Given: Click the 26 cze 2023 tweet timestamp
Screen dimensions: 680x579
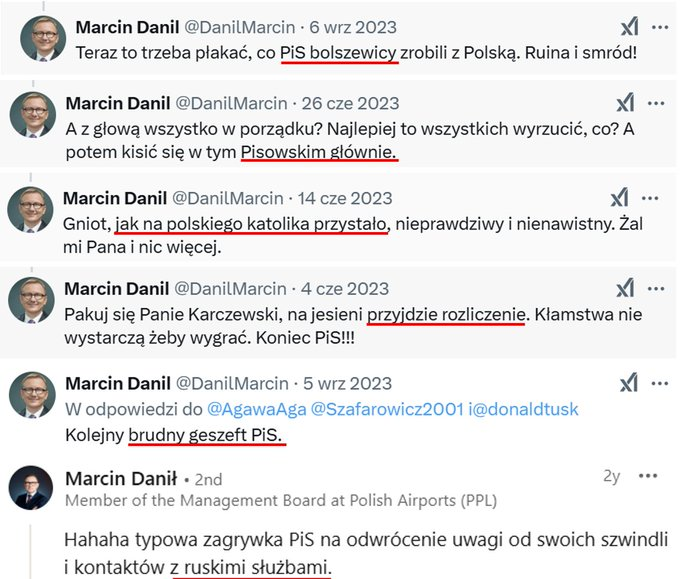Looking at the screenshot, I should [350, 103].
